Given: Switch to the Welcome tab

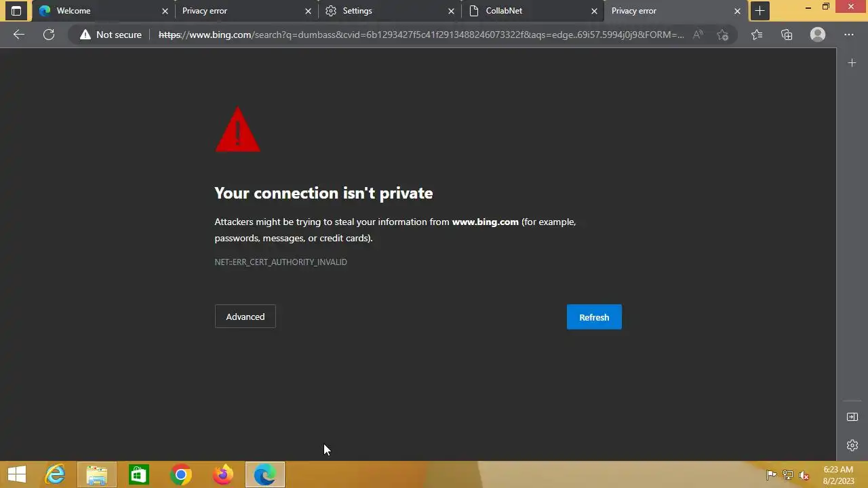Looking at the screenshot, I should coord(102,11).
